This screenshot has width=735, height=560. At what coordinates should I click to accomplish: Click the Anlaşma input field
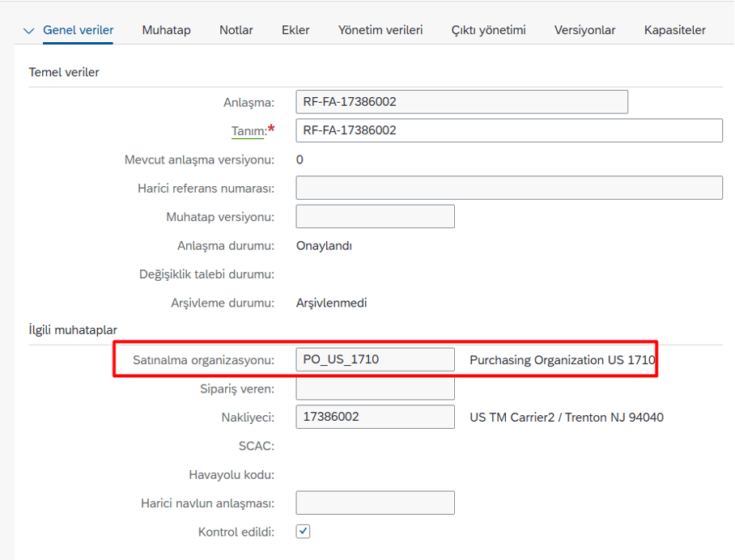(x=461, y=102)
